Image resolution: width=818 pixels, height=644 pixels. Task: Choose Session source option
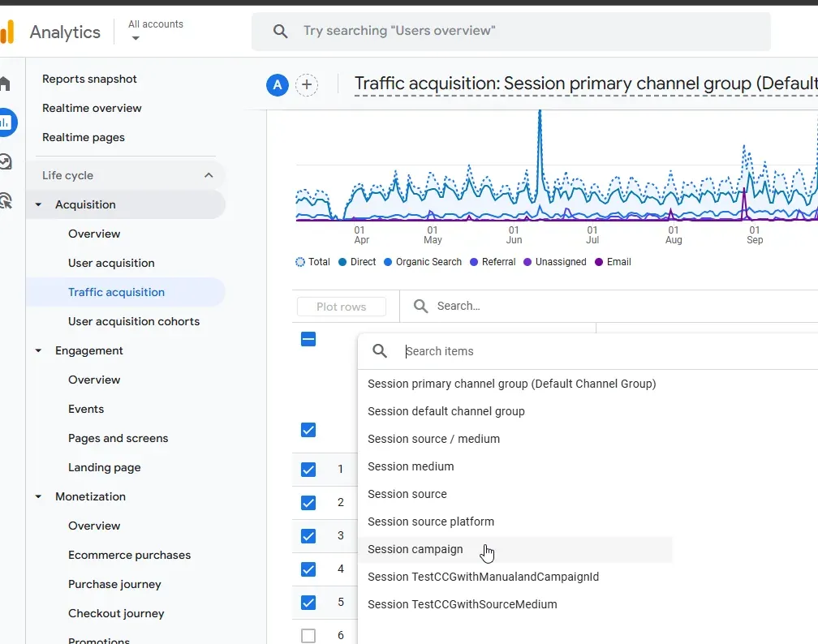407,494
